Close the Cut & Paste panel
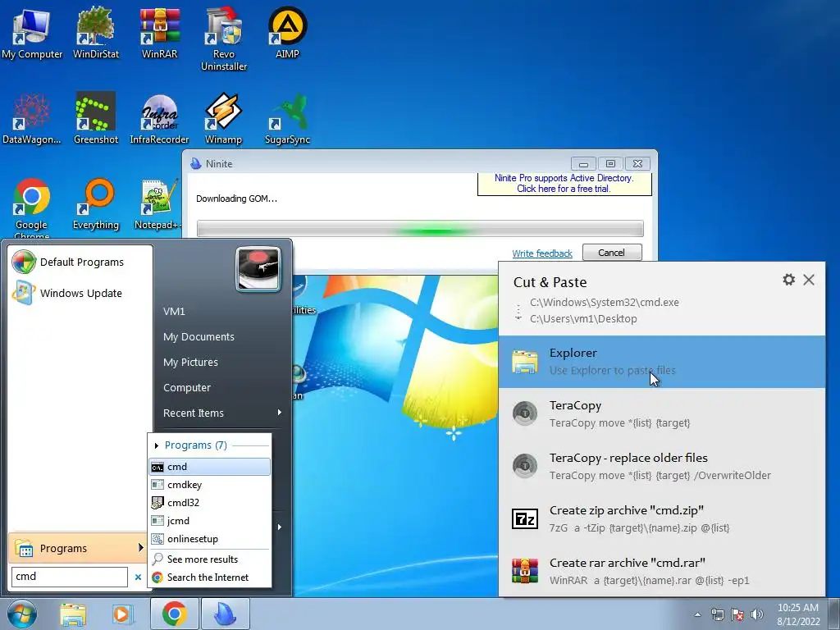This screenshot has height=630, width=840. coord(809,279)
